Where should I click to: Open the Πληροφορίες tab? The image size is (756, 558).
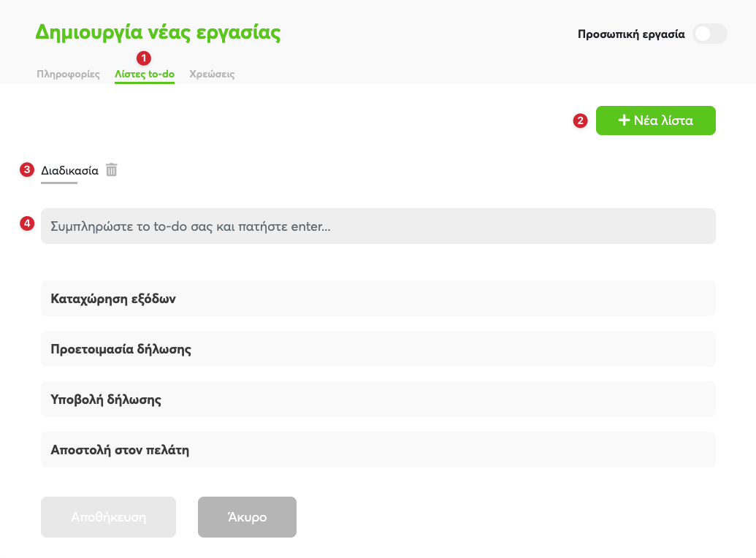tap(69, 74)
